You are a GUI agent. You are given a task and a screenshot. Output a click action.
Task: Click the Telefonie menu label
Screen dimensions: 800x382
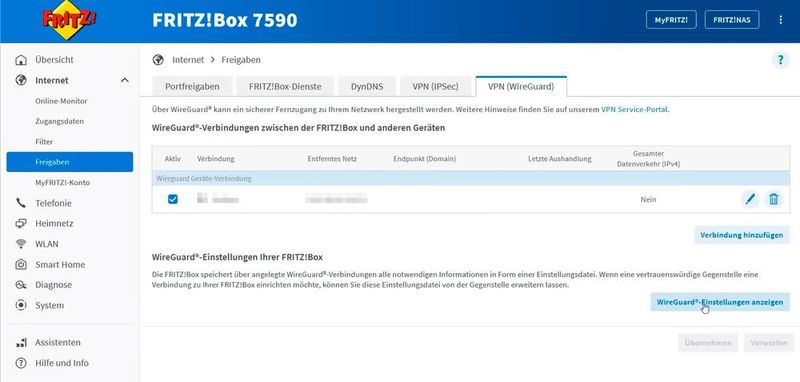coord(53,203)
